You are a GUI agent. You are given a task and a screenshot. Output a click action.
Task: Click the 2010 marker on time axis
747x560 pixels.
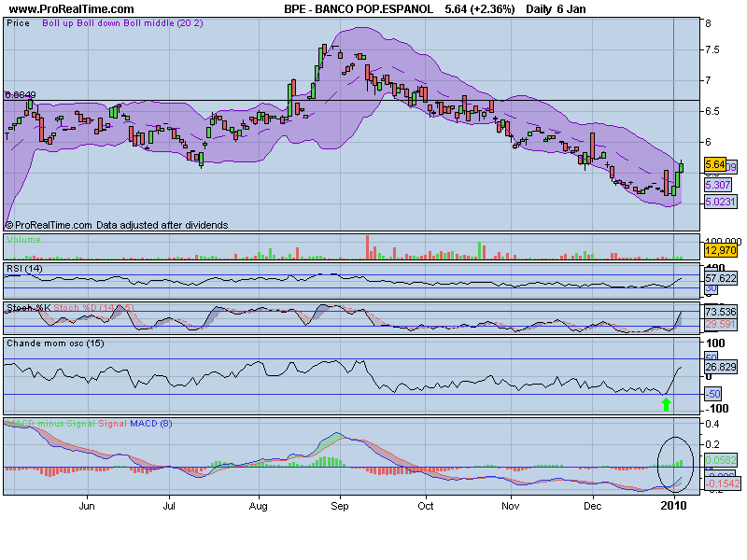[673, 505]
